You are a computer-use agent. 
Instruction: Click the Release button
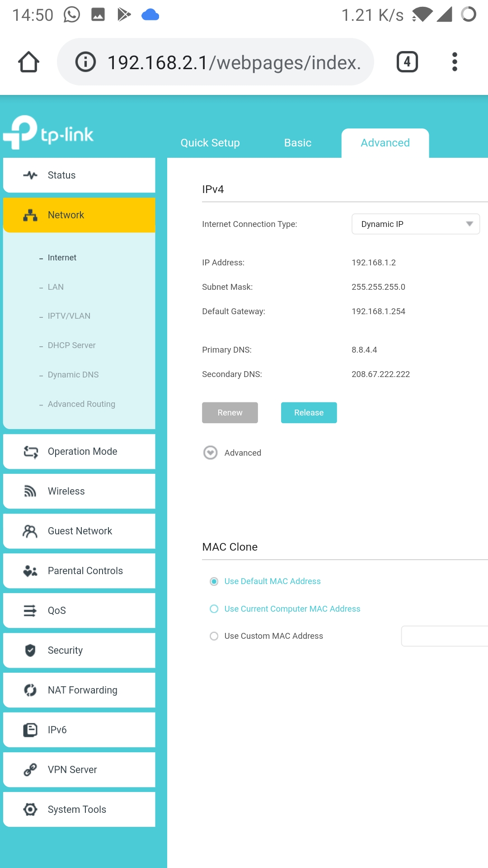(x=309, y=413)
